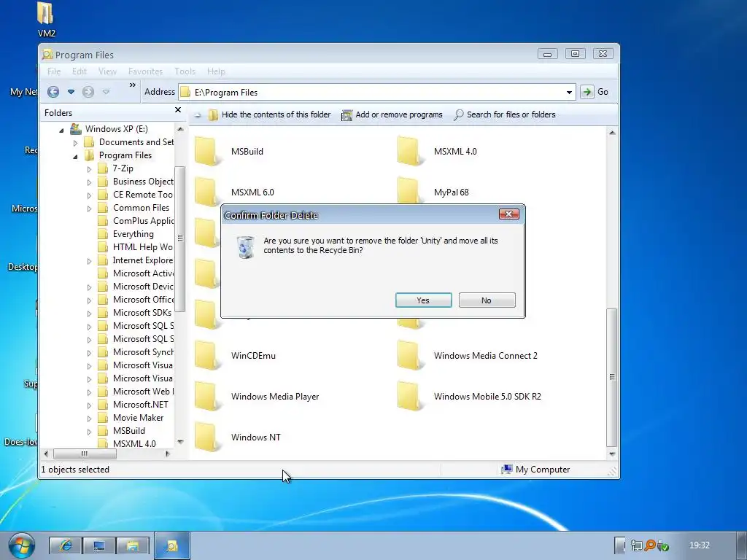This screenshot has width=747, height=560.
Task: Collapse the Program Files tree node
Action: (x=75, y=156)
